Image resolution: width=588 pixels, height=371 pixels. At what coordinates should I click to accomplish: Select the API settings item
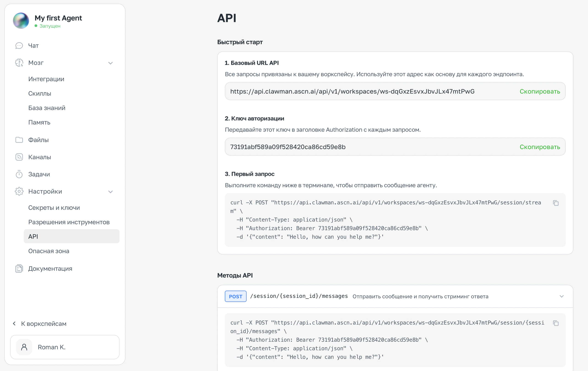(72, 236)
